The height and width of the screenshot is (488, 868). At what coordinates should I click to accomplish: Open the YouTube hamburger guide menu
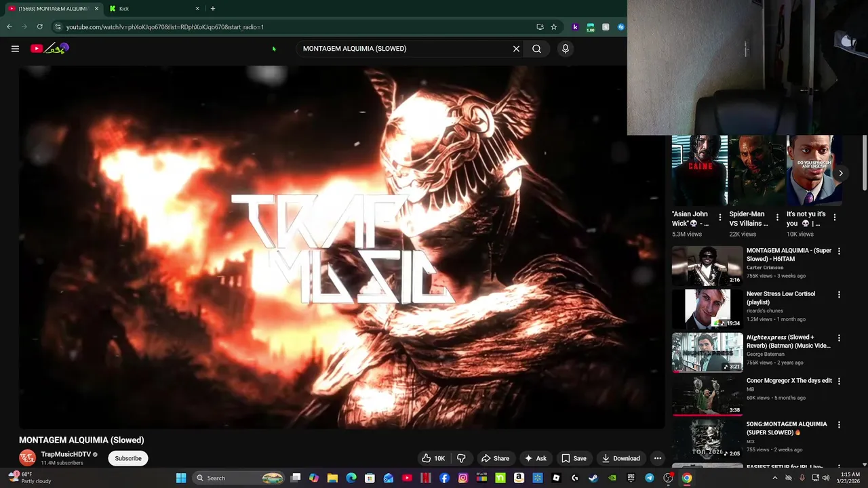tap(15, 49)
